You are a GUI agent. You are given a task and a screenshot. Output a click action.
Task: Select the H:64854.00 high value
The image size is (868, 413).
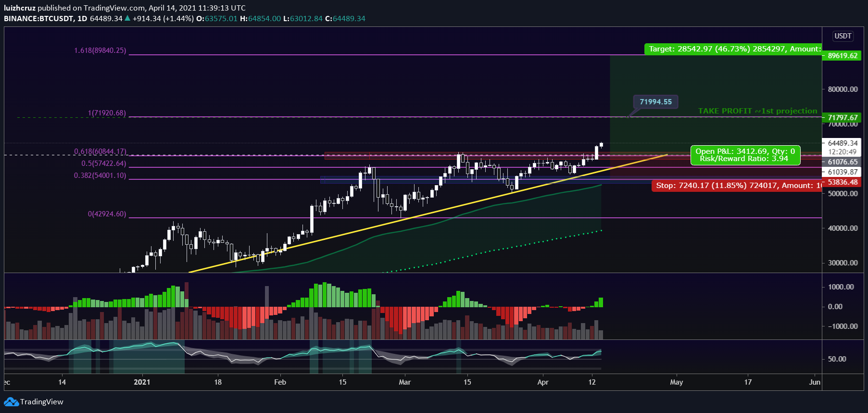[260, 18]
